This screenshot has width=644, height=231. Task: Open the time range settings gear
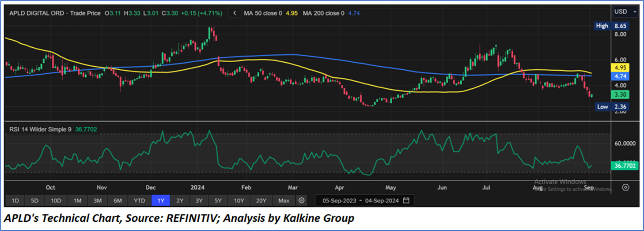[301, 201]
